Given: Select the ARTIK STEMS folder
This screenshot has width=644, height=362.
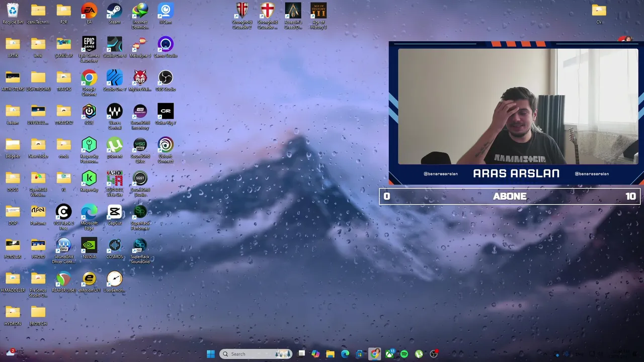Looking at the screenshot, I should (x=13, y=81).
